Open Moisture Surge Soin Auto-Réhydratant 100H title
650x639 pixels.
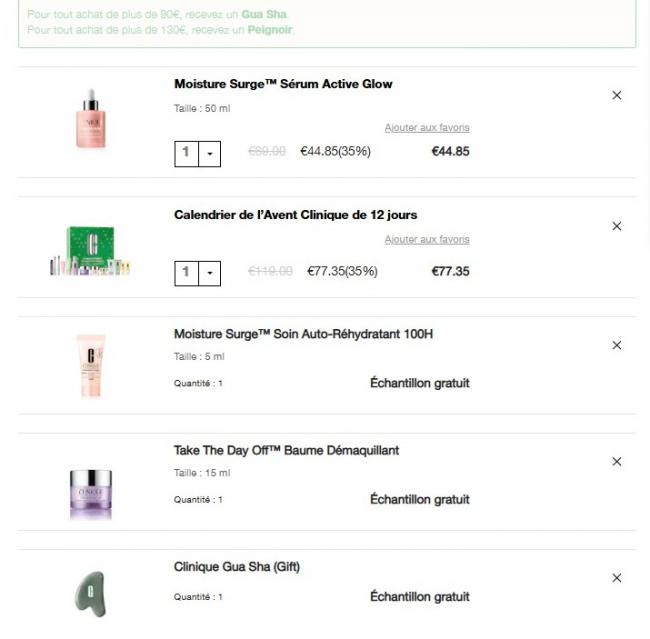(303, 334)
